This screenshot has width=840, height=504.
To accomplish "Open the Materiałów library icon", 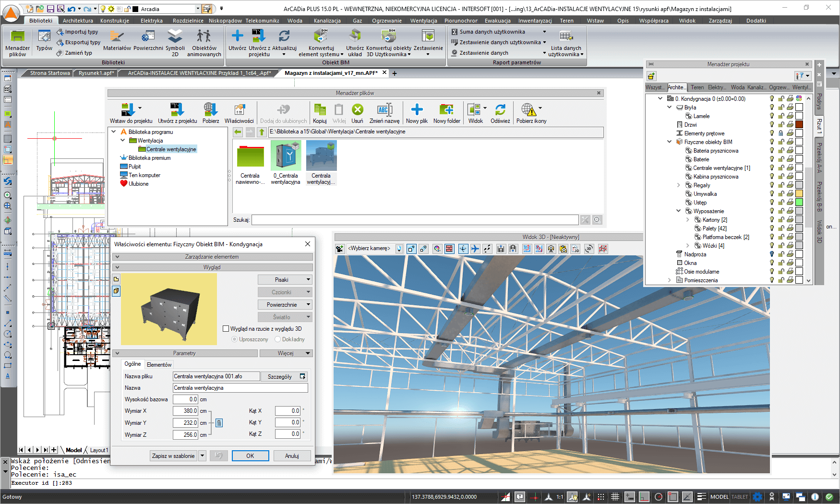I will [x=117, y=40].
